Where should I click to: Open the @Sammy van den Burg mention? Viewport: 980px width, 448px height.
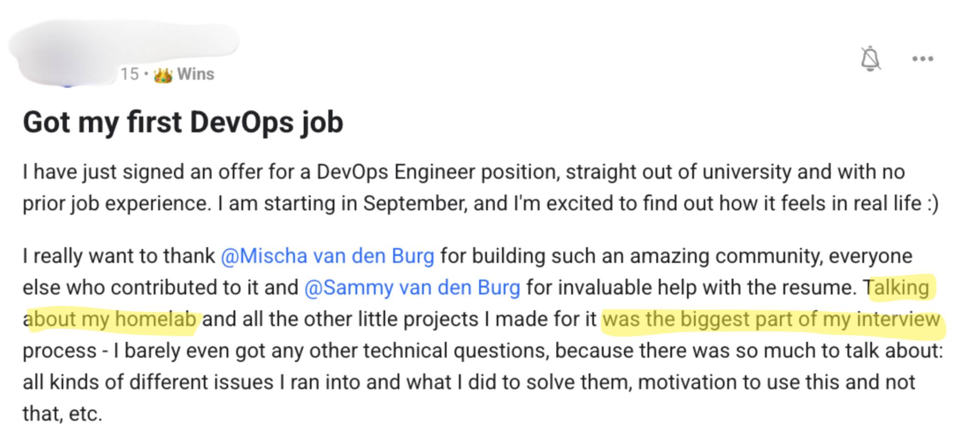[x=412, y=288]
